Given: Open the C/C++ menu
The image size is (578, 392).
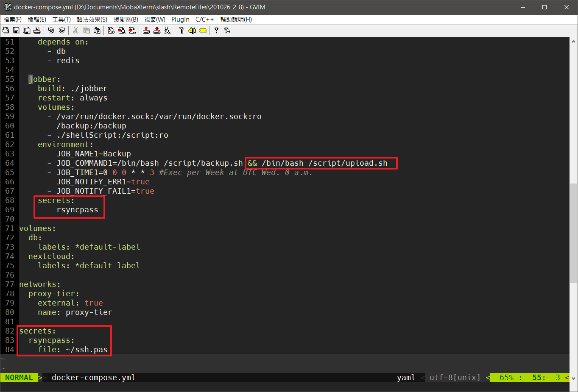Looking at the screenshot, I should click(204, 19).
